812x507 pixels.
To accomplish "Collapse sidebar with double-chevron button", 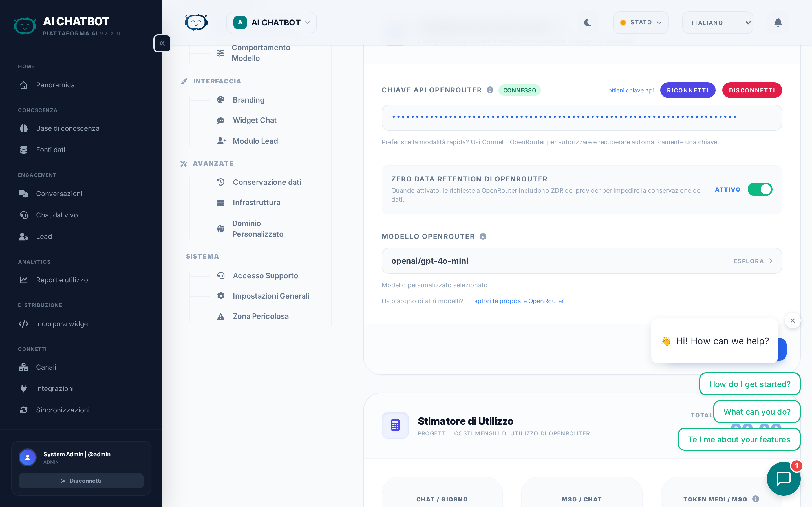I will point(162,43).
